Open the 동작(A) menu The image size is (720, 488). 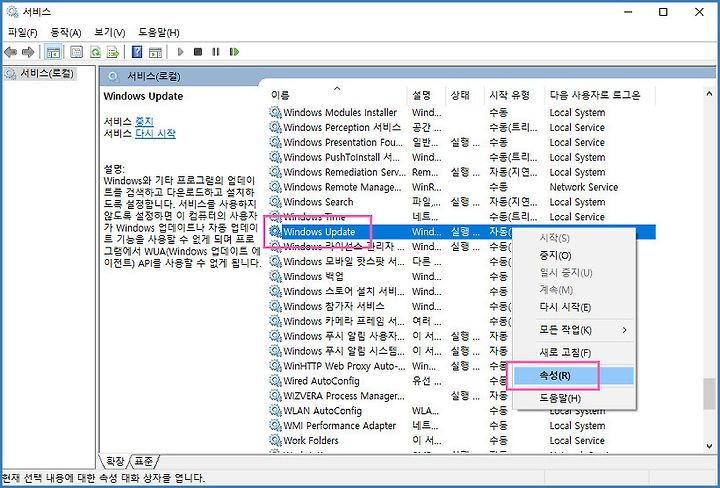coord(66,33)
